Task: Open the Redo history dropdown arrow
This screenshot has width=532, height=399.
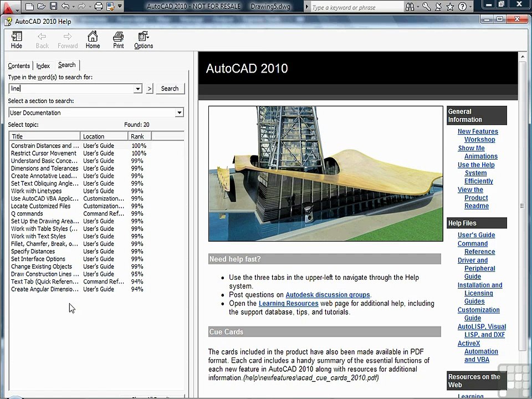Action: click(90, 7)
